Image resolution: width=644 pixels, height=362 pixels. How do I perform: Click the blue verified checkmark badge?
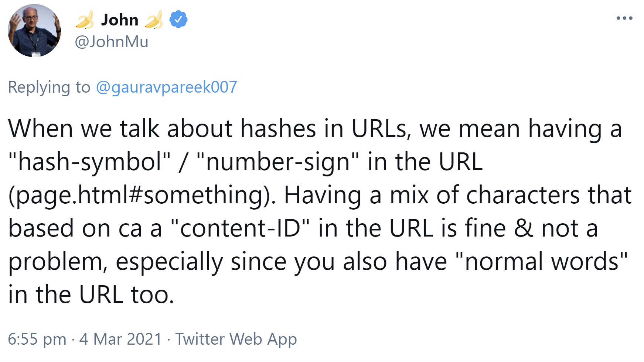coord(178,20)
